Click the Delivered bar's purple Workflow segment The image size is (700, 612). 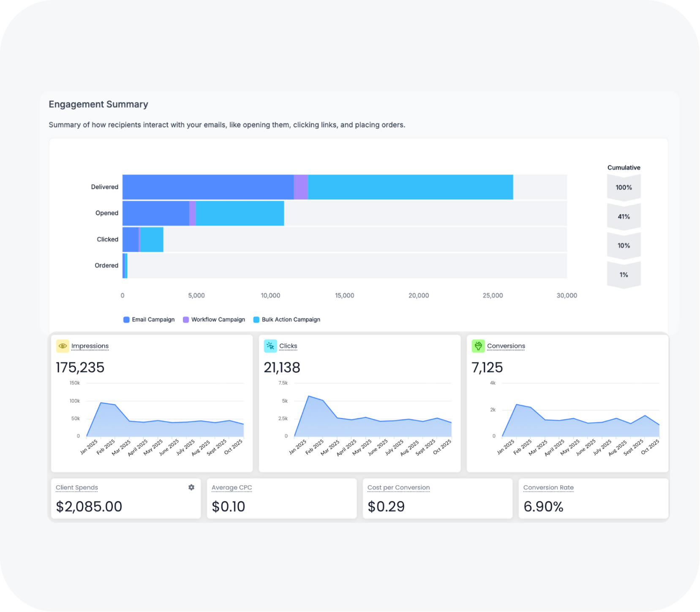click(301, 187)
